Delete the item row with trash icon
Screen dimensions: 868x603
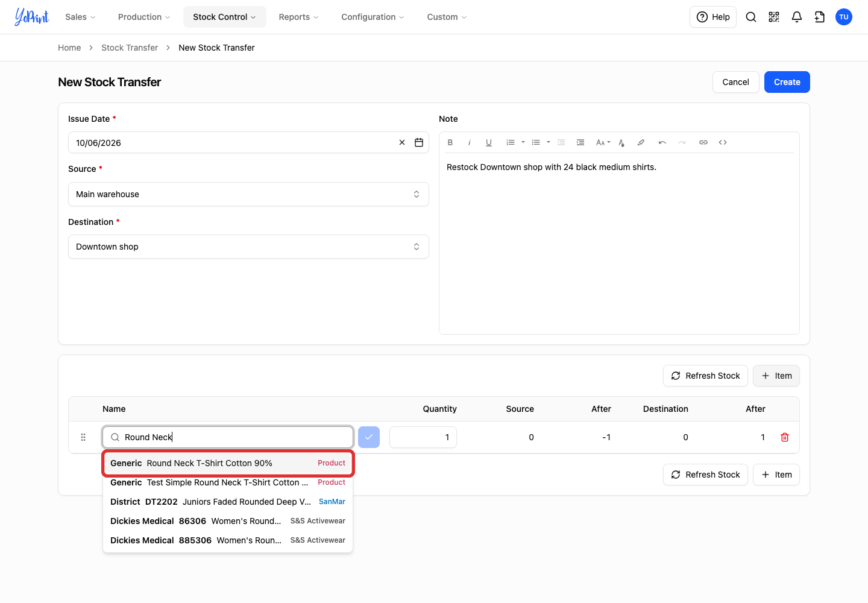pyautogui.click(x=785, y=437)
